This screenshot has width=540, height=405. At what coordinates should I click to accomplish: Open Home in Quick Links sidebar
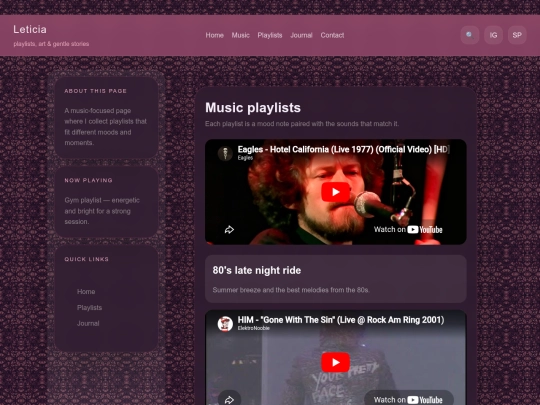(x=86, y=292)
